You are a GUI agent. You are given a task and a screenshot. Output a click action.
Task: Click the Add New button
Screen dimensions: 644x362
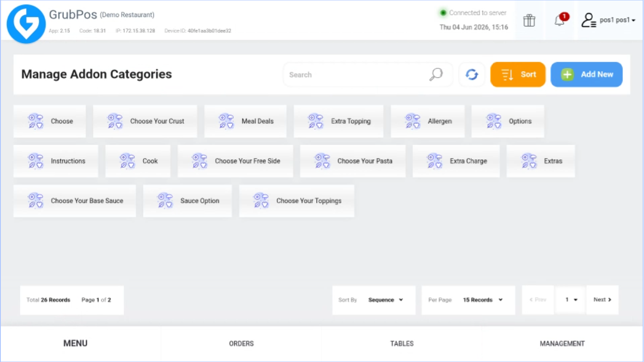click(587, 74)
